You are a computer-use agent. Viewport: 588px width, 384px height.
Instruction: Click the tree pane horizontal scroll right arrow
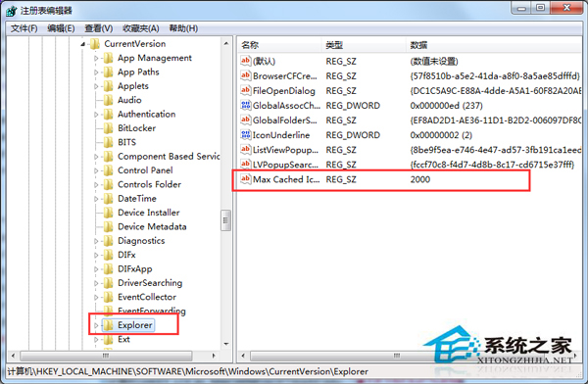click(x=214, y=356)
